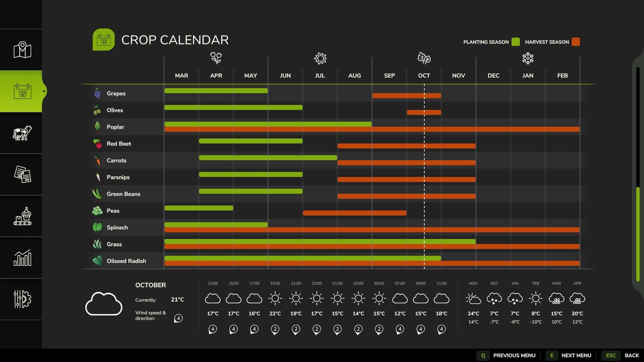Click the orange harvest season color swatch
The height and width of the screenshot is (362, 644).
(x=576, y=42)
